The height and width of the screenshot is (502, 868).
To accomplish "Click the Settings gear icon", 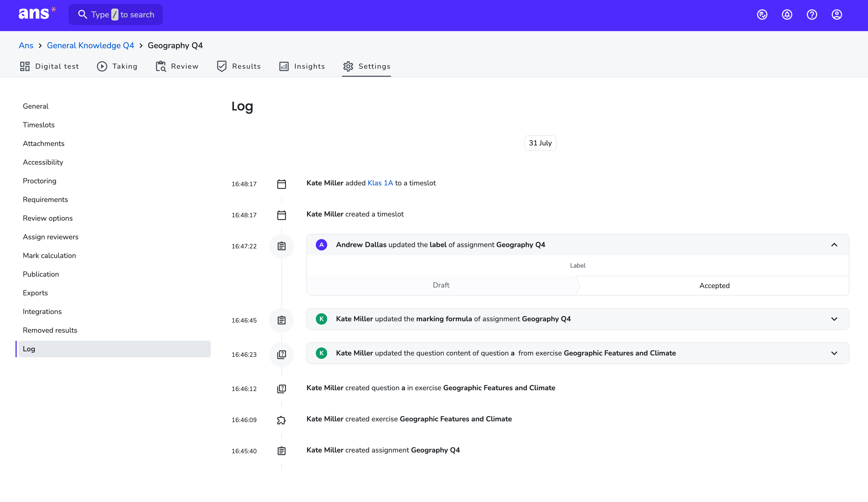I will [x=348, y=66].
